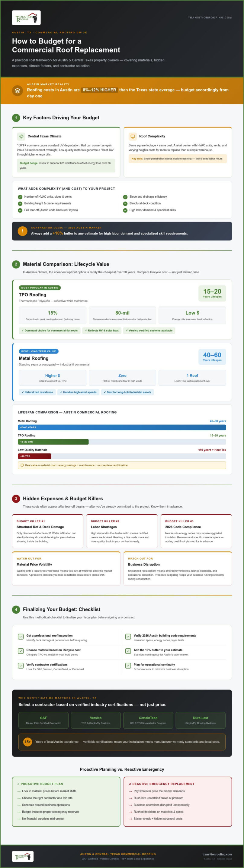Click the blue Metal Roofing 40–60 years bar
The image size is (244, 868).
coord(122,427)
